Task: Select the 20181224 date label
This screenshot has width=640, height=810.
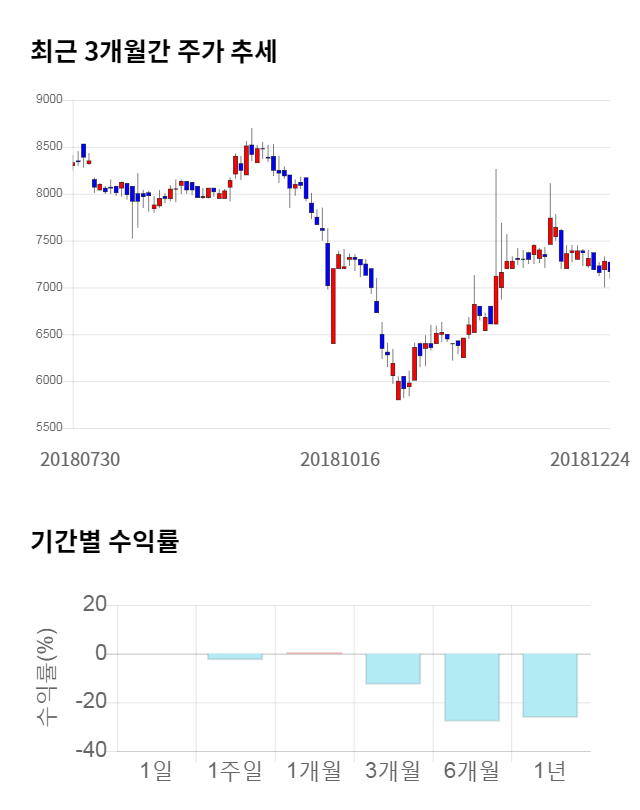Action: (590, 459)
